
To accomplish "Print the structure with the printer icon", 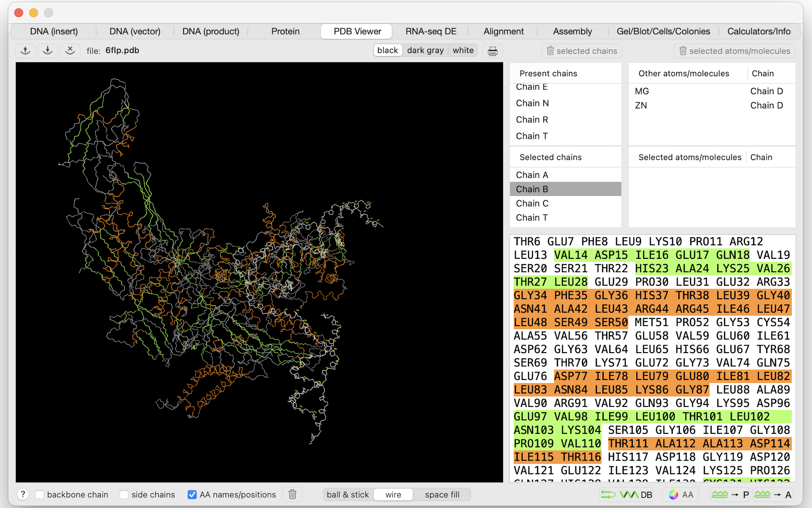I will click(492, 51).
